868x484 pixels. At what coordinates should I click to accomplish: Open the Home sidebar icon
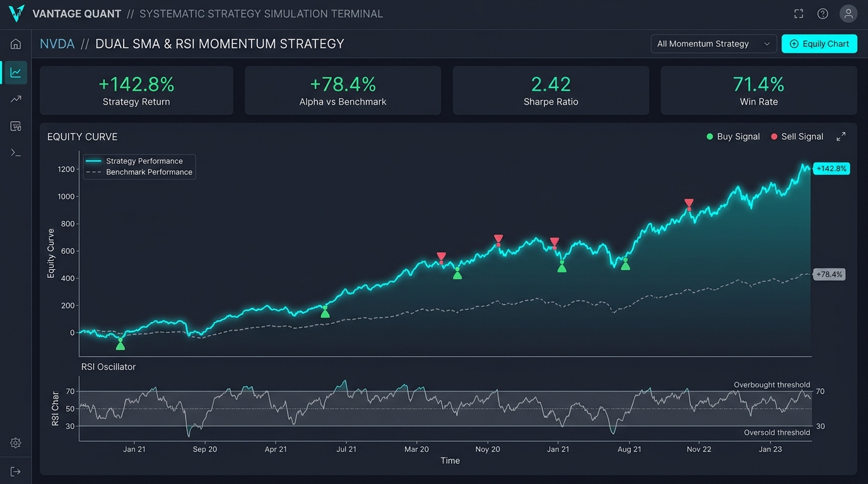click(16, 44)
